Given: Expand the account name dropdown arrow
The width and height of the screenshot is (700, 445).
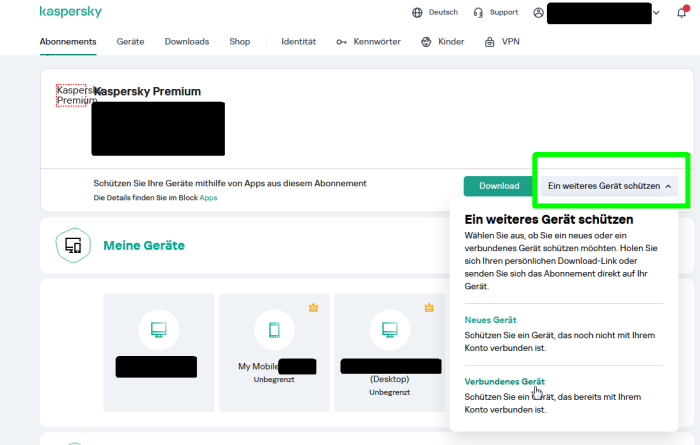Looking at the screenshot, I should pyautogui.click(x=656, y=12).
